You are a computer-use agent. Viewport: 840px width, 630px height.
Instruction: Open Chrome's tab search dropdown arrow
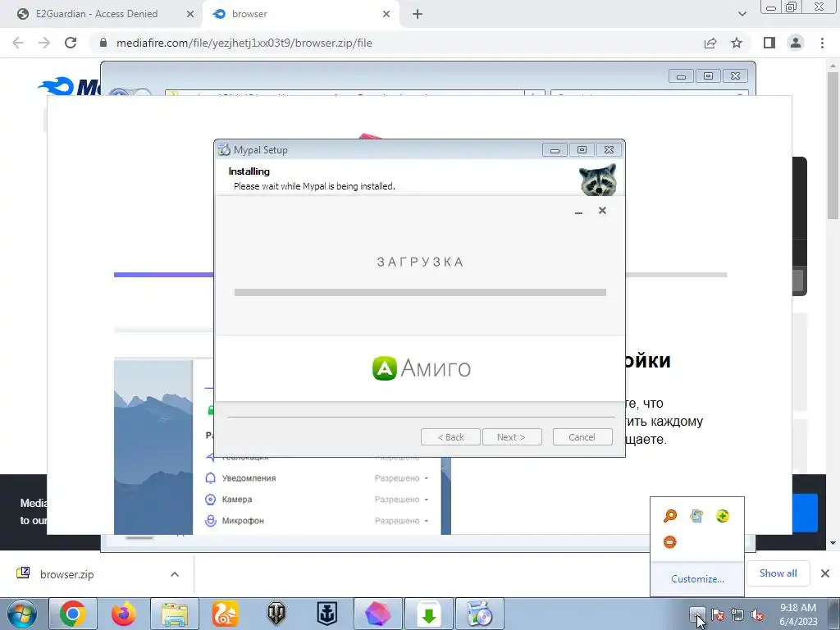742,14
